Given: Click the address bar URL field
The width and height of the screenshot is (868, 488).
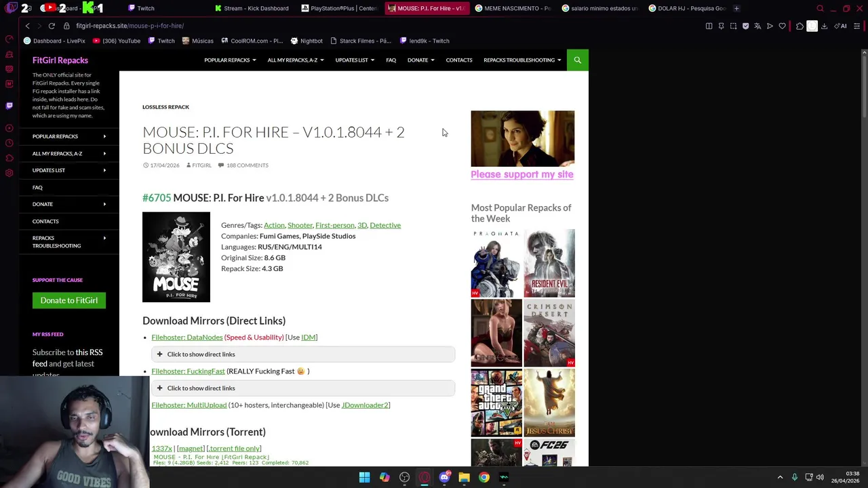Looking at the screenshot, I should (x=380, y=26).
